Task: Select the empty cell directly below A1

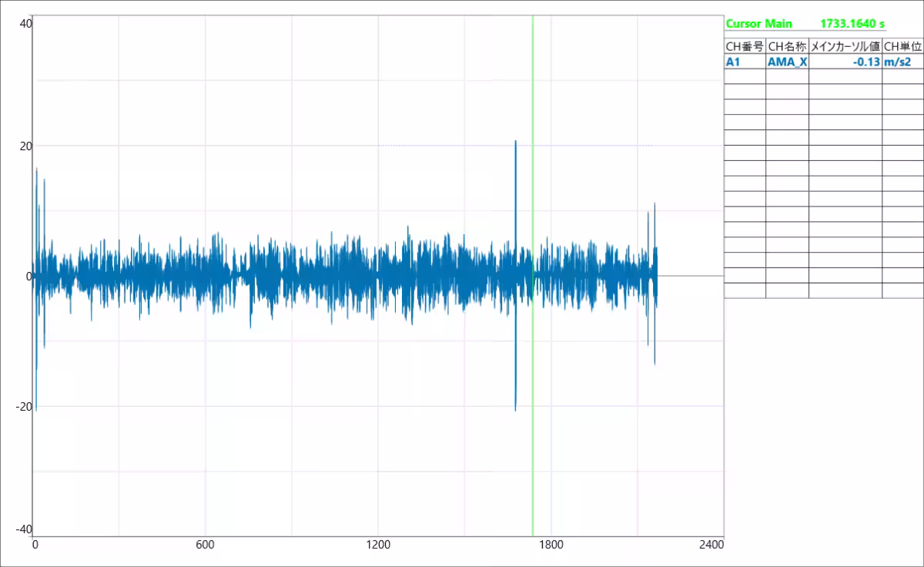Action: click(745, 76)
